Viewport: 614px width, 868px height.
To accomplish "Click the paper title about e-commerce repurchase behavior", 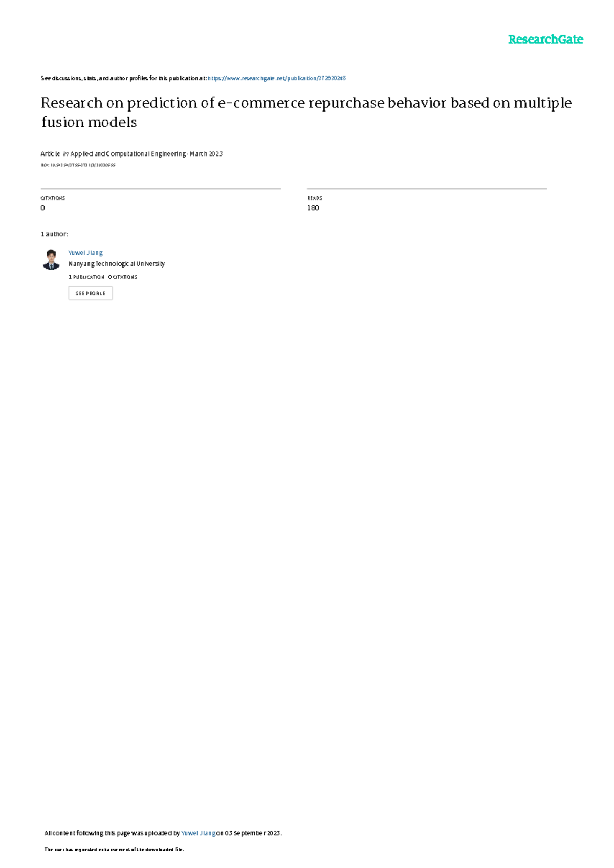I will pos(306,112).
